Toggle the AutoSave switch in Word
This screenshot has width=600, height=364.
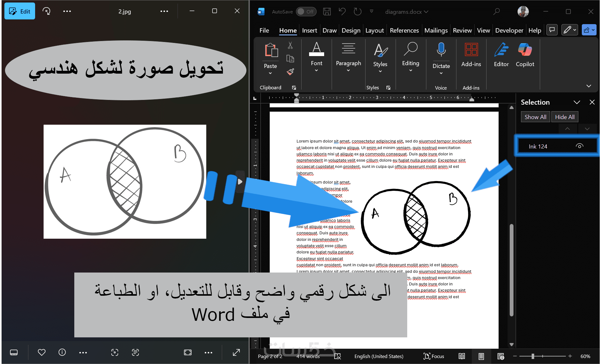point(306,12)
